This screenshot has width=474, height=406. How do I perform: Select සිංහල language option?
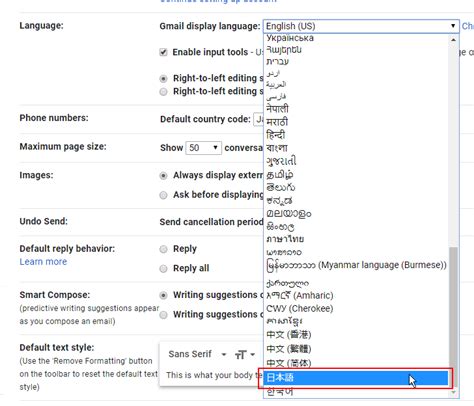[356, 227]
